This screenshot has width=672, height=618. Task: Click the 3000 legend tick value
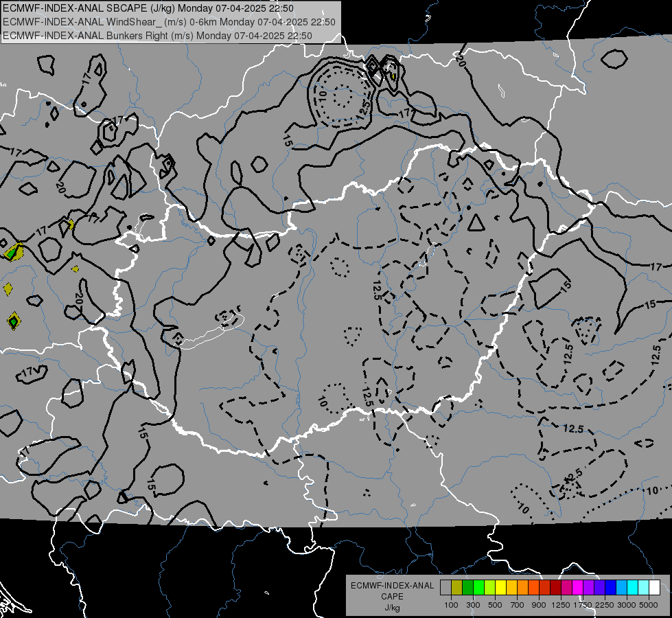[x=627, y=605]
